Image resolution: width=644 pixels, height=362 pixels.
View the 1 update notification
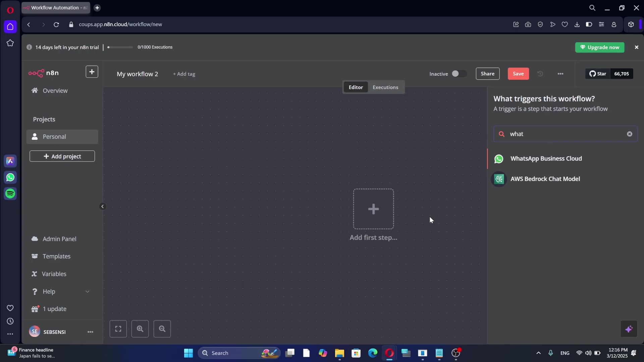[x=49, y=309]
